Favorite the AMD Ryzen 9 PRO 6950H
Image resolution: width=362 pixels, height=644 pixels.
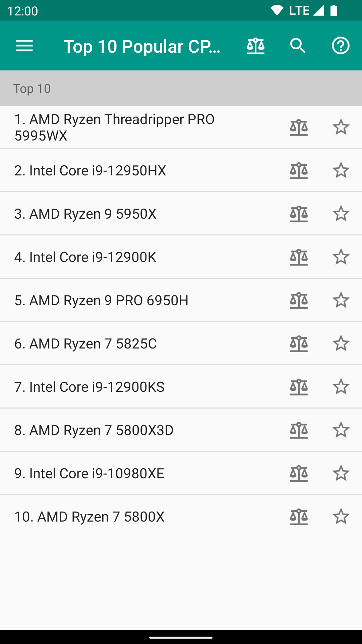[x=341, y=300]
